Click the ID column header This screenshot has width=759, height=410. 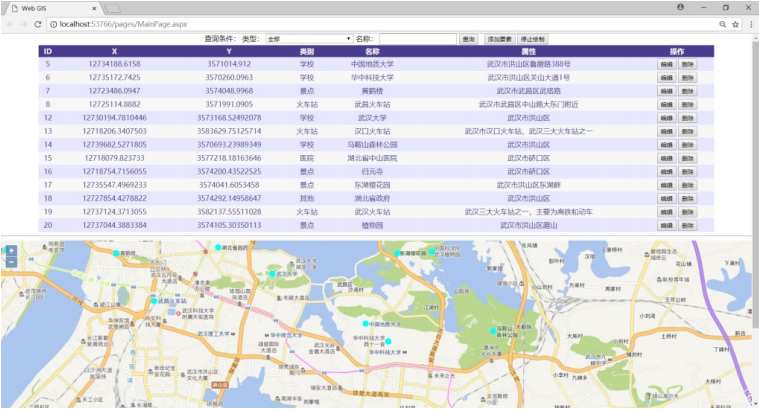[x=47, y=51]
